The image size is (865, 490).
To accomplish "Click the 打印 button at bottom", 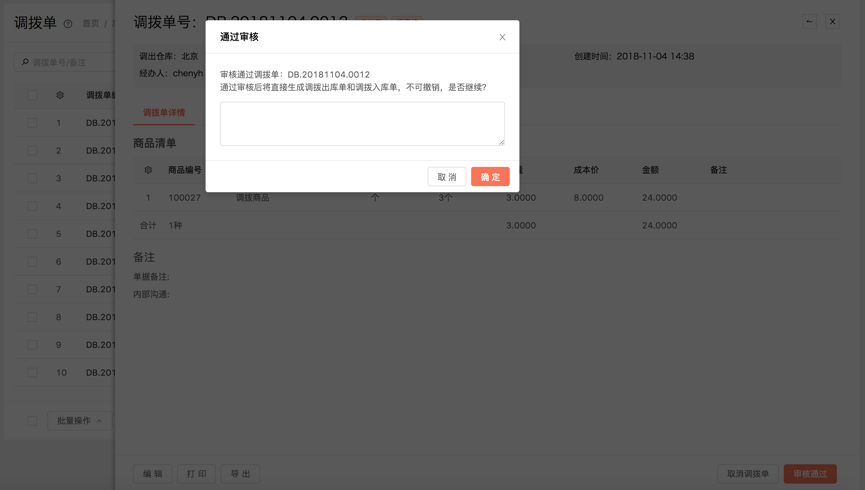I will [197, 474].
